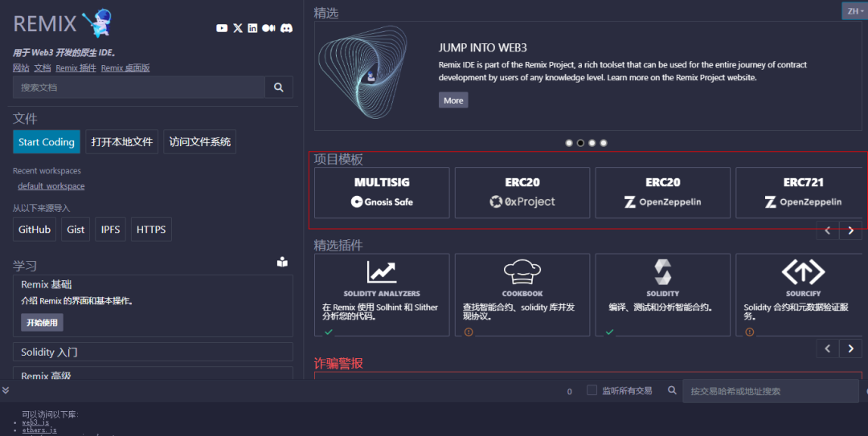Select the fourth carousel dot indicator
The image size is (868, 436).
(x=604, y=143)
